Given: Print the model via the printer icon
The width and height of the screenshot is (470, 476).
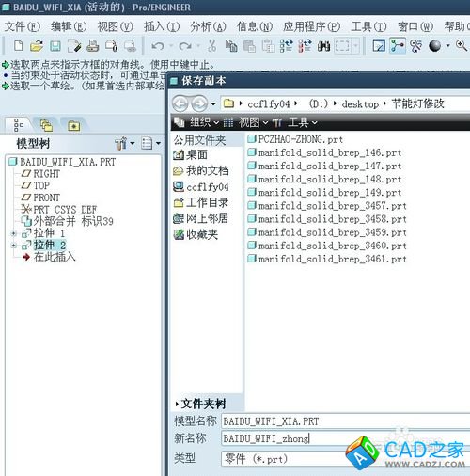Looking at the screenshot, I should (x=93, y=46).
